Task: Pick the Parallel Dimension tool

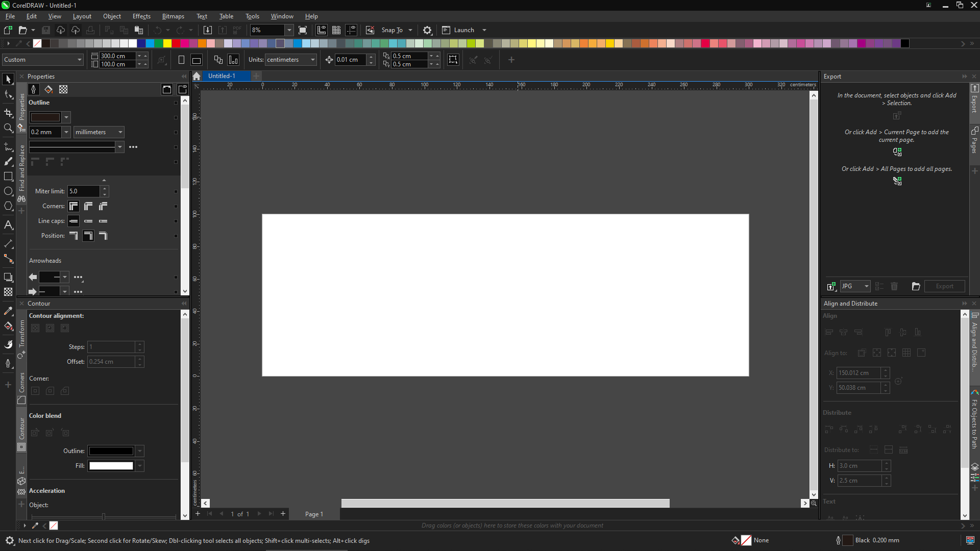Action: click(x=8, y=244)
